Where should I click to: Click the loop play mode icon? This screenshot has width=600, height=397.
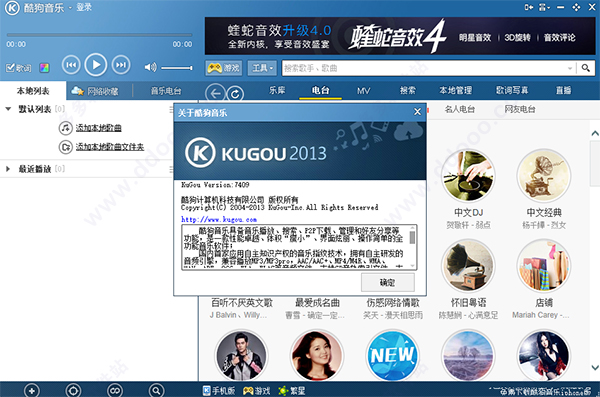[115, 390]
